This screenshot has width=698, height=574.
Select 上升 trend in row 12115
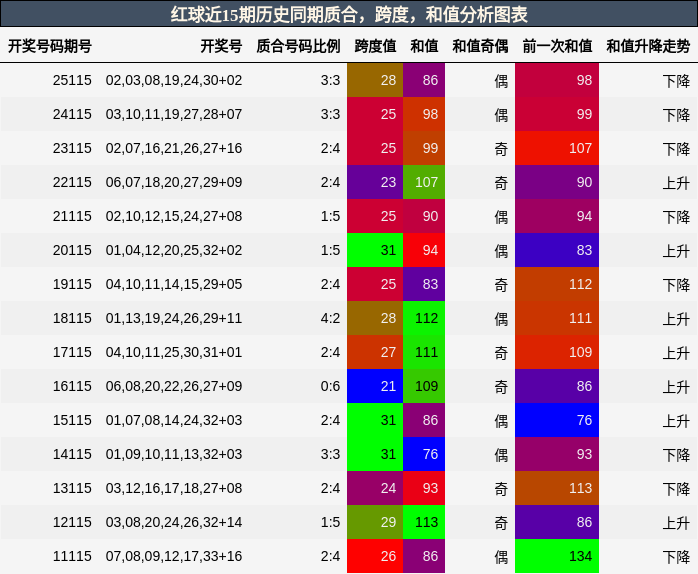pyautogui.click(x=676, y=522)
